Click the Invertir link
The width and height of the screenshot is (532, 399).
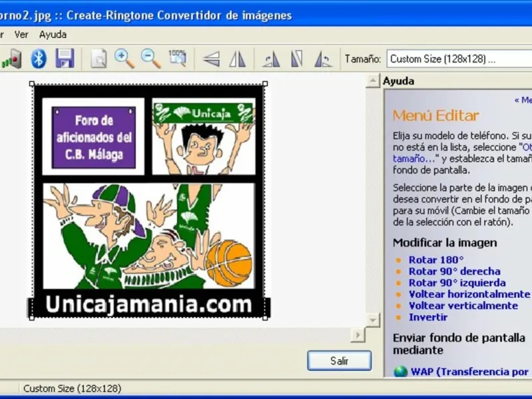[428, 317]
